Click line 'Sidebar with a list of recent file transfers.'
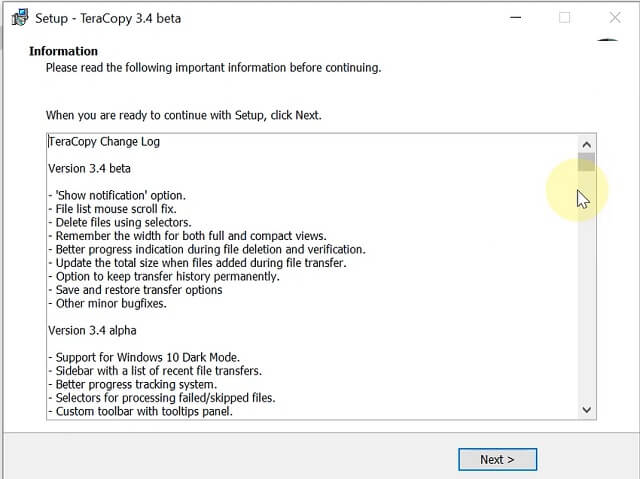Viewport: 640px width, 479px height. [x=155, y=370]
